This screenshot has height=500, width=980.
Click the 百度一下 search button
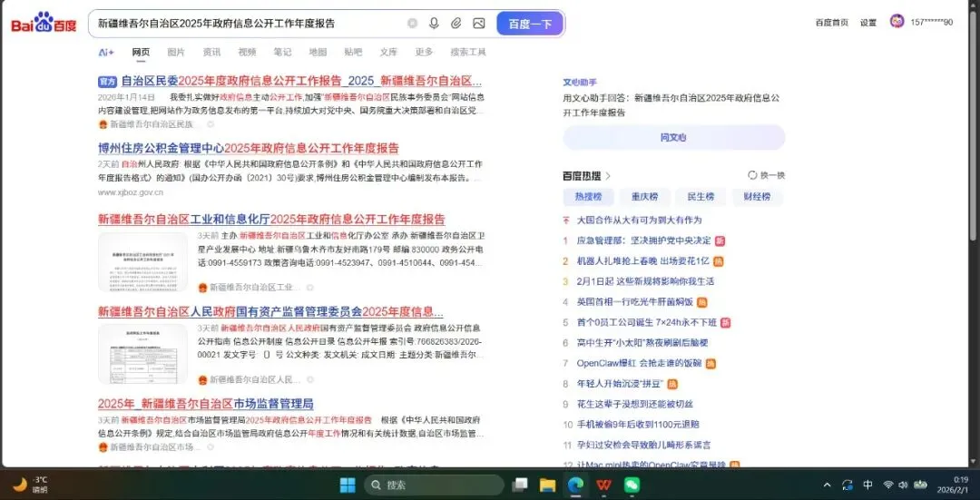[x=530, y=24]
